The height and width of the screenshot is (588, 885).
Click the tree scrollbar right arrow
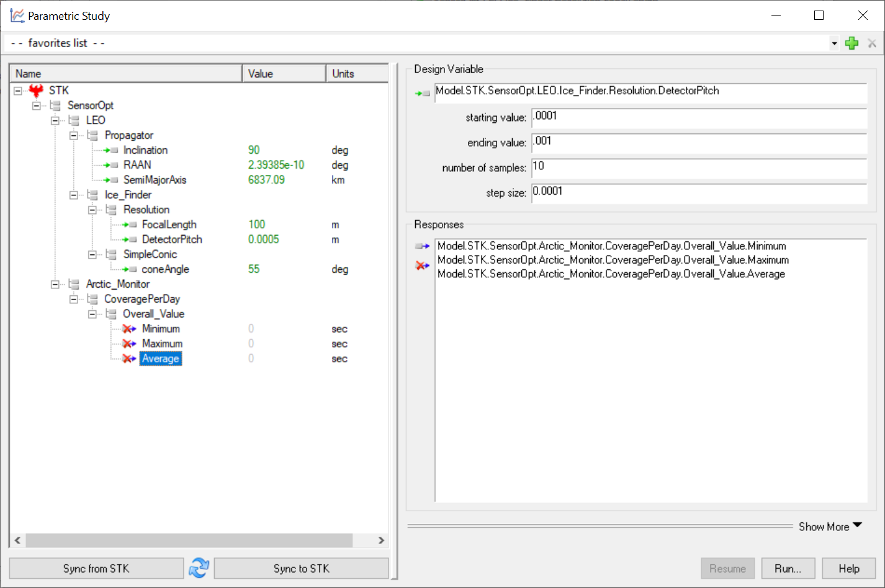coord(381,540)
